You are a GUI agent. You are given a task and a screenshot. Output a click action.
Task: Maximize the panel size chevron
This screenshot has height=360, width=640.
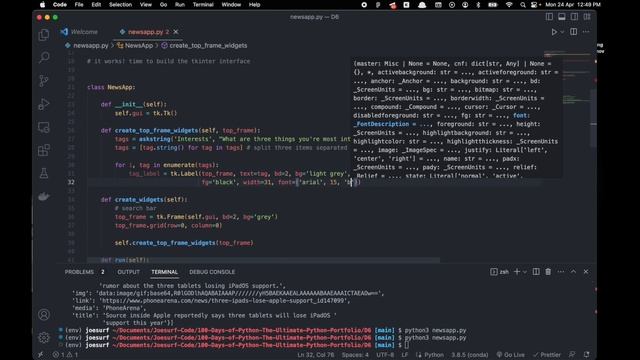point(573,272)
